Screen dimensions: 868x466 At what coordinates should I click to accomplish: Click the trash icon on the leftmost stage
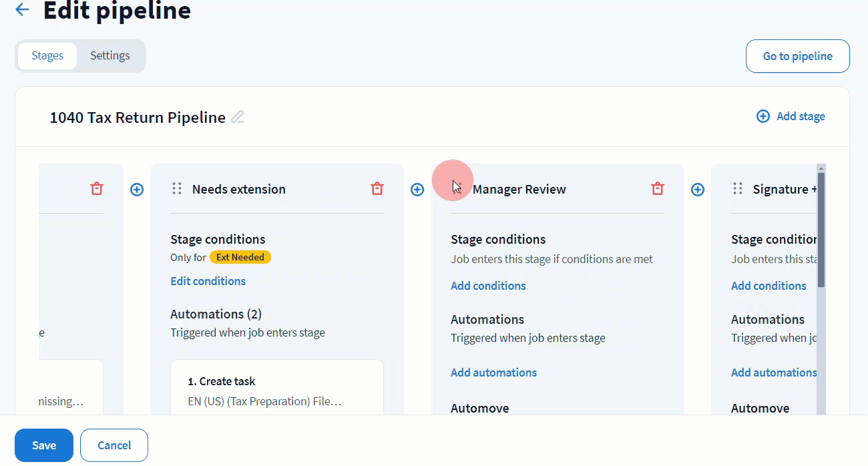pyautogui.click(x=97, y=189)
